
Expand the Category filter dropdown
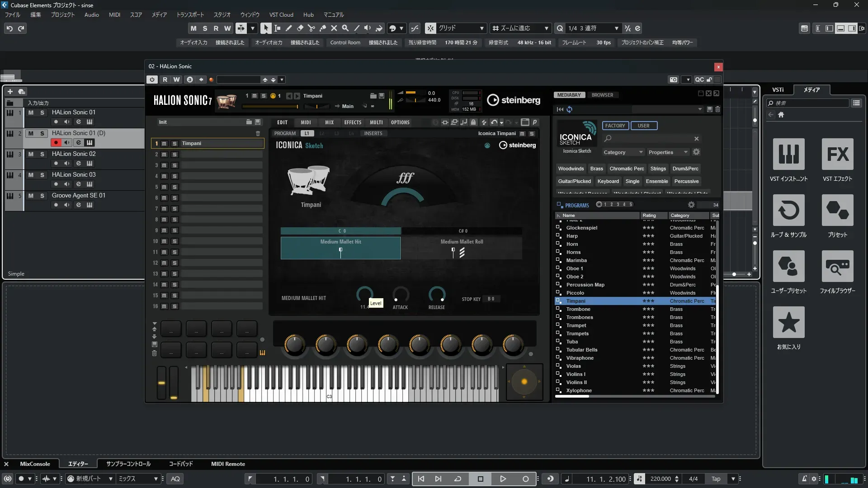pos(623,152)
